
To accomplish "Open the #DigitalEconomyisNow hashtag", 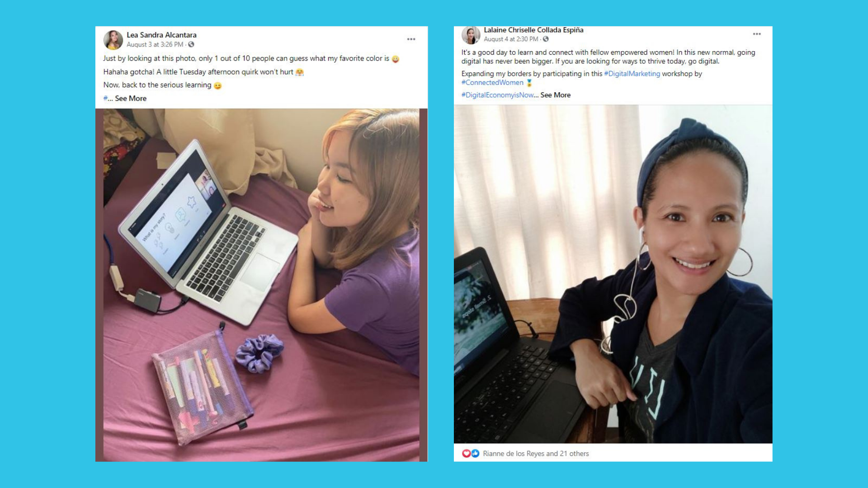I will 497,95.
